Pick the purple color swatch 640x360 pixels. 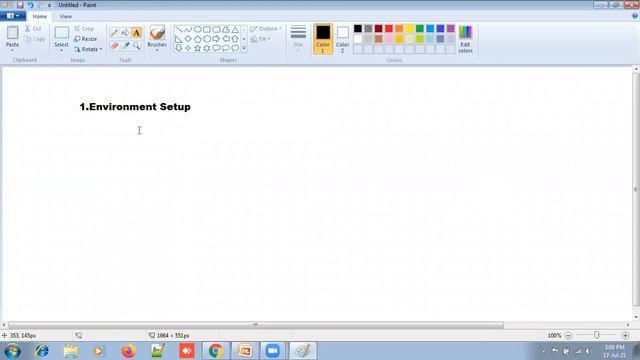pos(451,28)
